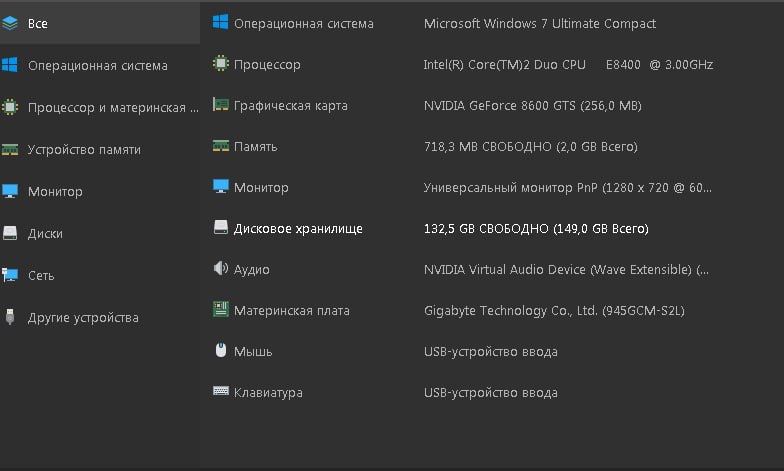Click the speaker icon beside 'Аудио'
Screen dimensions: 784x471
coord(220,268)
